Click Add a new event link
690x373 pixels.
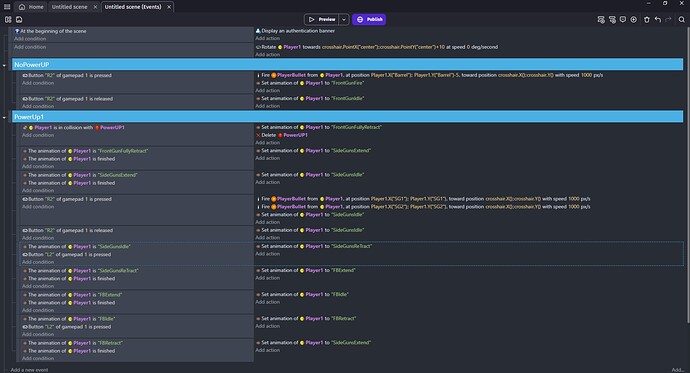coord(29,369)
